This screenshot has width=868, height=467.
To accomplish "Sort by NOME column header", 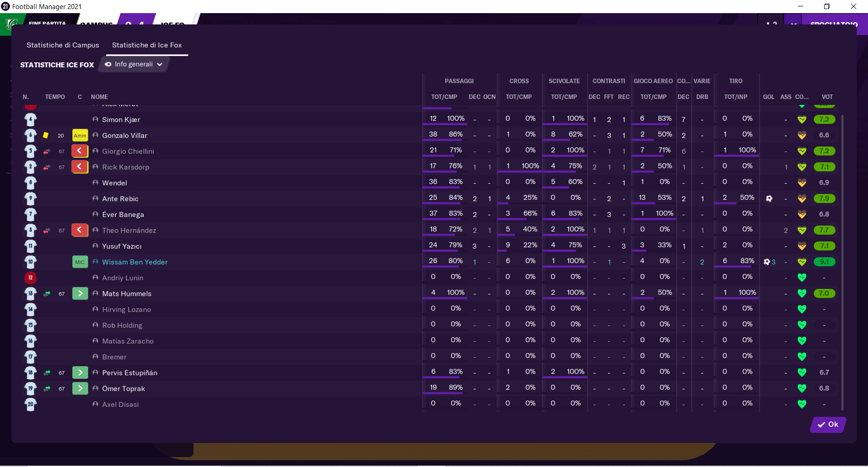I will pyautogui.click(x=99, y=97).
